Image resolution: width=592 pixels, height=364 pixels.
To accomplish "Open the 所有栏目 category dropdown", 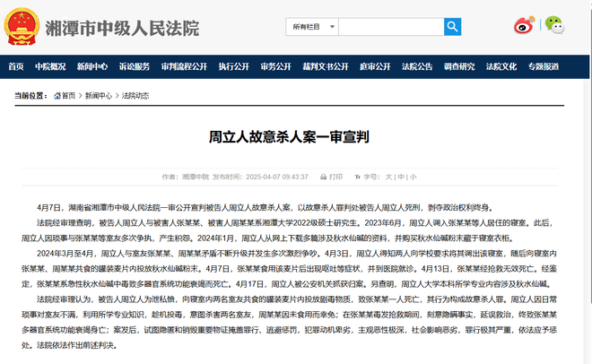I will [x=312, y=27].
